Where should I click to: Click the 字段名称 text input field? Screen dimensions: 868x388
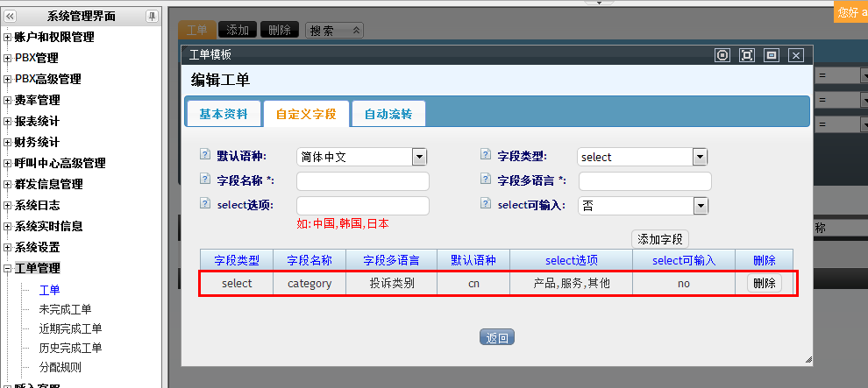[x=362, y=181]
